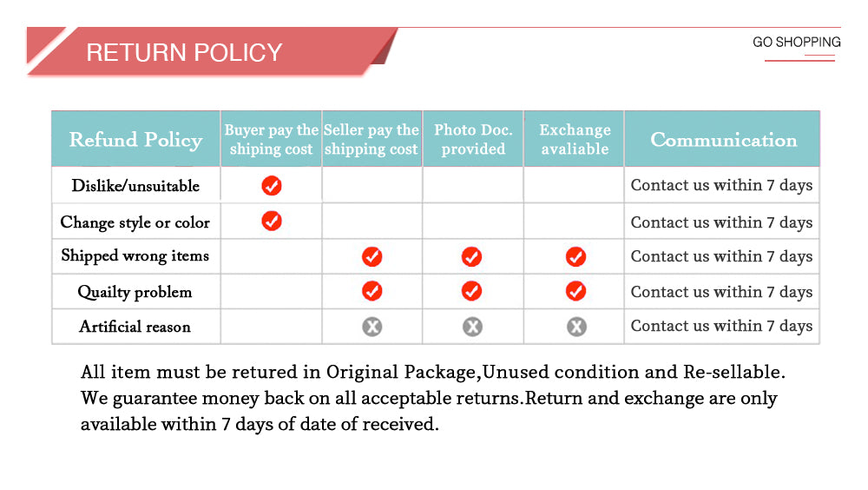Click exchange checkmark for Shipped wrong items

tap(575, 257)
